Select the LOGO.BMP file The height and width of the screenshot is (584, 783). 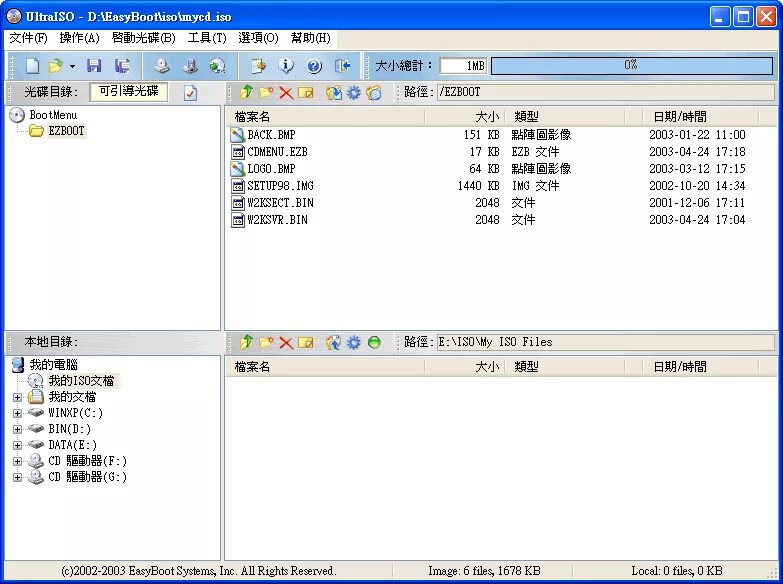(271, 169)
